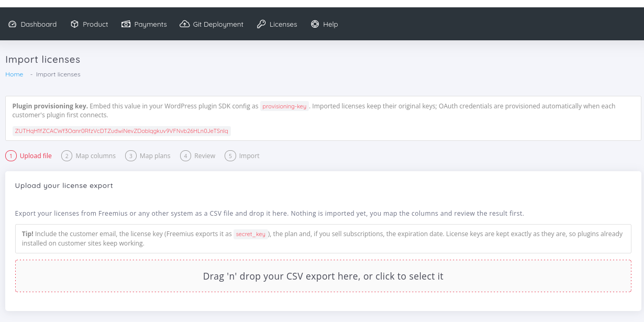
Task: Click the 'Upload your license export' heading
Action: (x=64, y=185)
